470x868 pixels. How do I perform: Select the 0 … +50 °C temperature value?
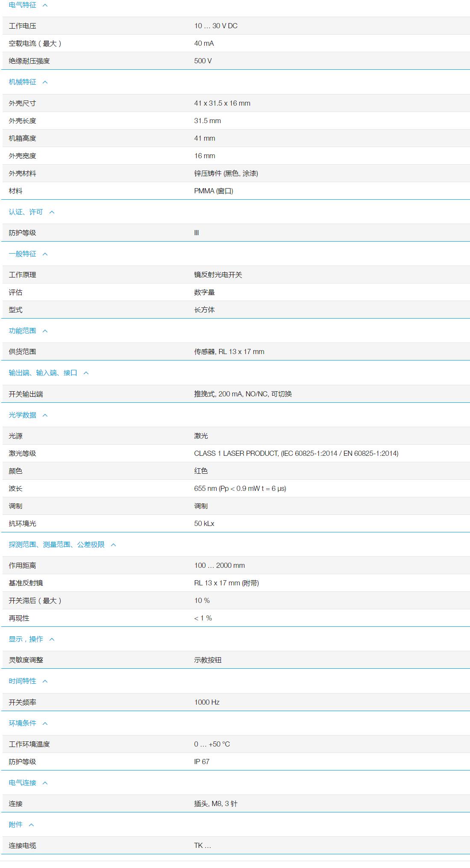pyautogui.click(x=212, y=744)
